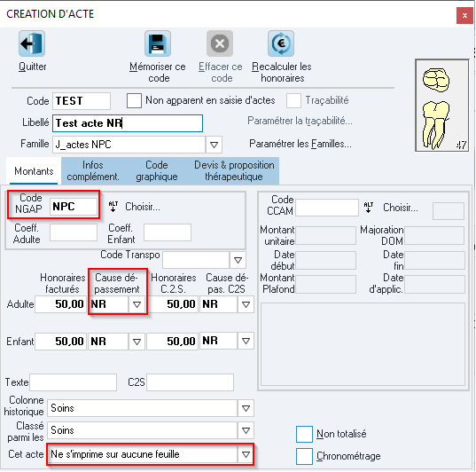Viewport: 476px width, 472px height.
Task: Open Adulte Cause dépassement dropdown
Action: point(137,304)
